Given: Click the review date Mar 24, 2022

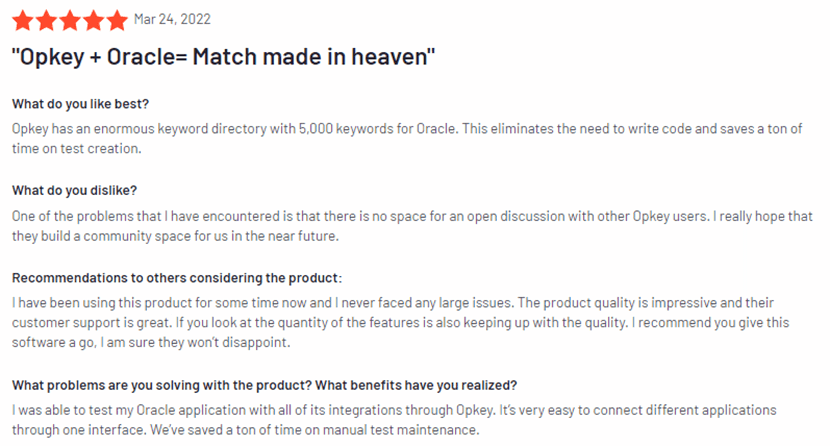Looking at the screenshot, I should [172, 19].
